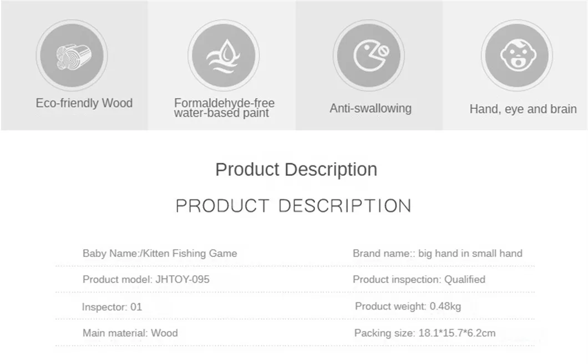588x364 pixels.
Task: Click the 'Product model:' field label
Action: coord(116,280)
